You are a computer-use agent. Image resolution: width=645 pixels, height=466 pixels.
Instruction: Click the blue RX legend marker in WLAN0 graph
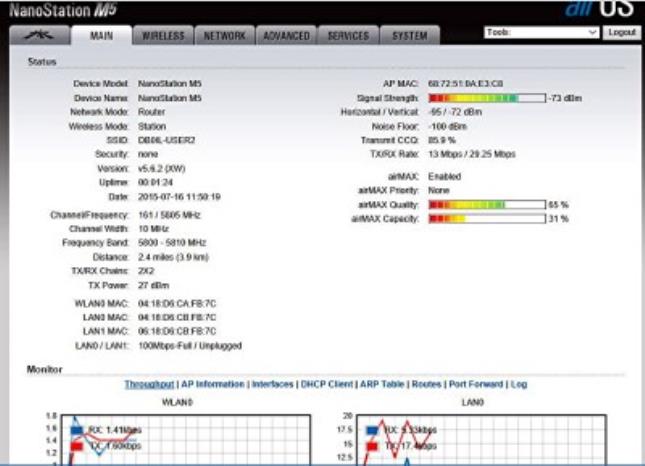(x=77, y=430)
